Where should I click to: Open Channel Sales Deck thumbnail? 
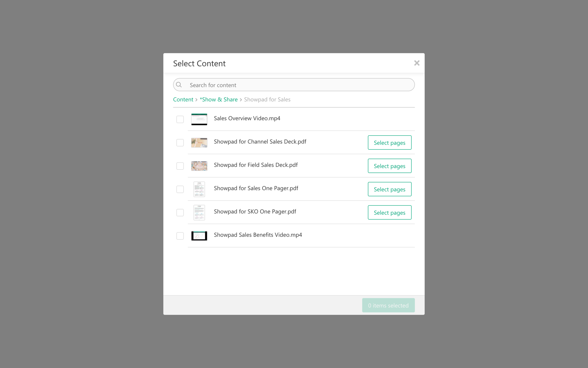click(x=199, y=143)
